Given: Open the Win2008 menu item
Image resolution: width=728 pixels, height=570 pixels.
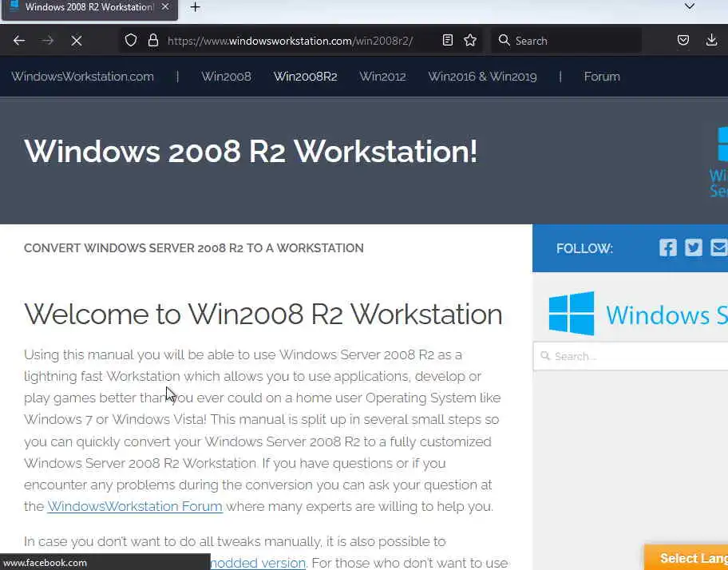Looking at the screenshot, I should pos(226,77).
